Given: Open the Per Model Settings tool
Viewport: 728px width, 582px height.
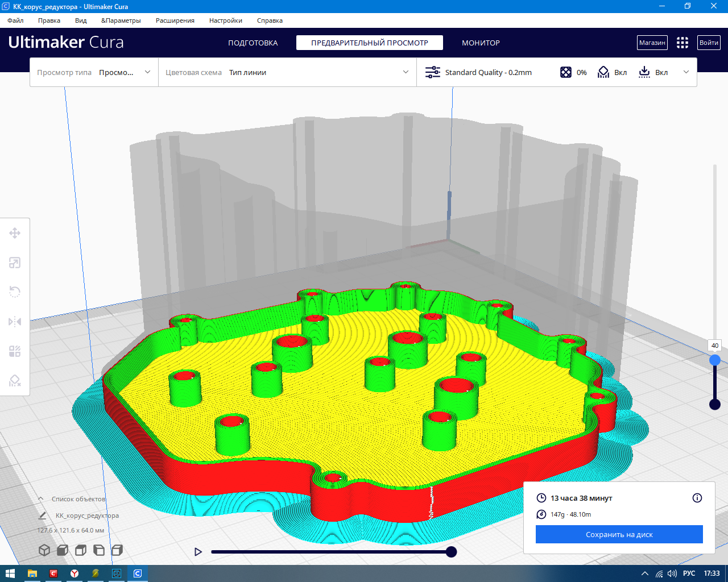Looking at the screenshot, I should [15, 351].
